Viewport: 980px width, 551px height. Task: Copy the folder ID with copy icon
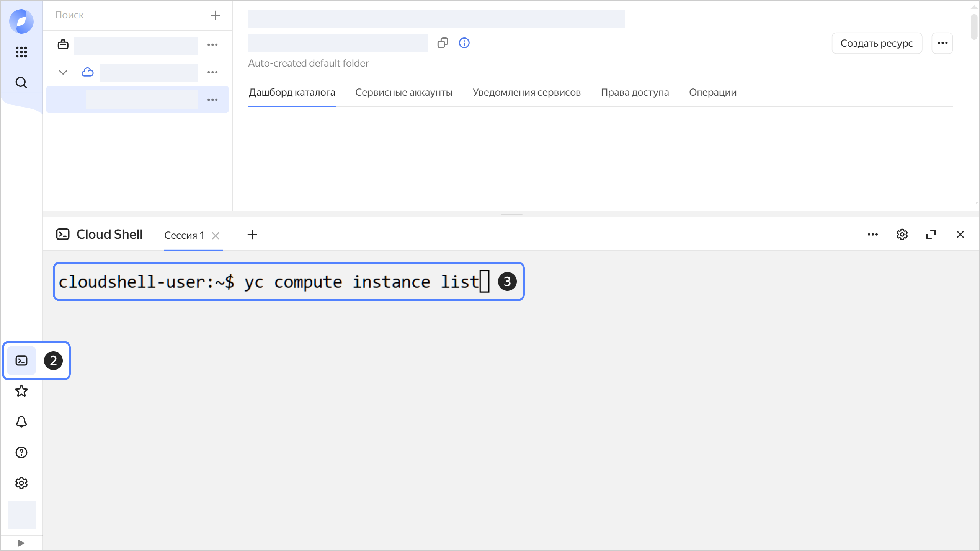443,43
